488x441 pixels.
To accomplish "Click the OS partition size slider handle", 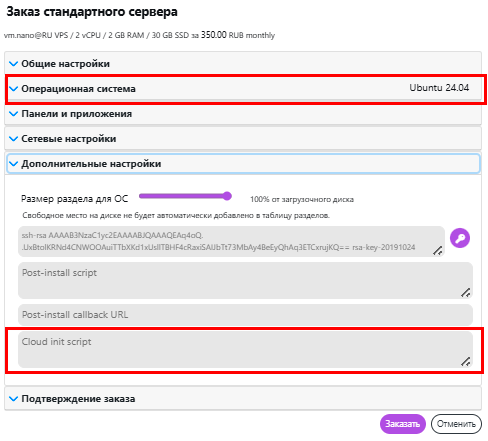I will [x=227, y=196].
